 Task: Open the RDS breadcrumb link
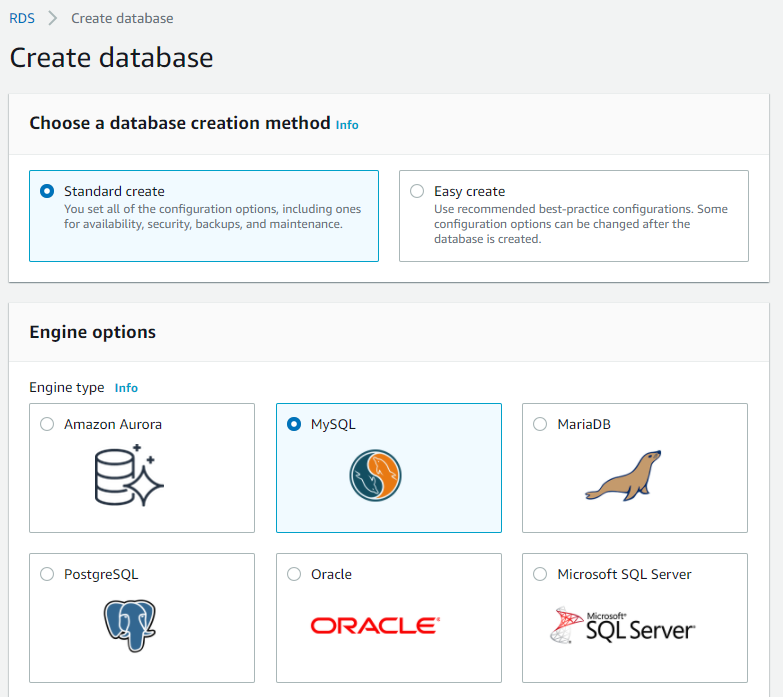pos(22,18)
